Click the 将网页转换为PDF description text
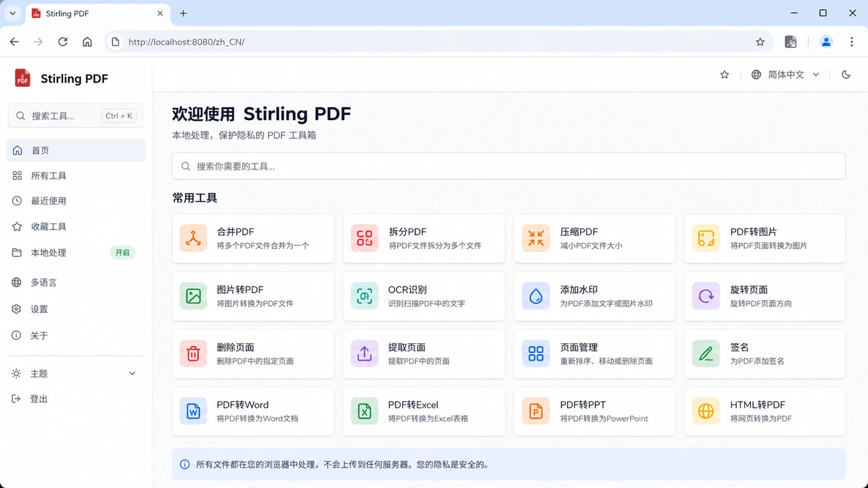868x488 pixels. point(761,419)
